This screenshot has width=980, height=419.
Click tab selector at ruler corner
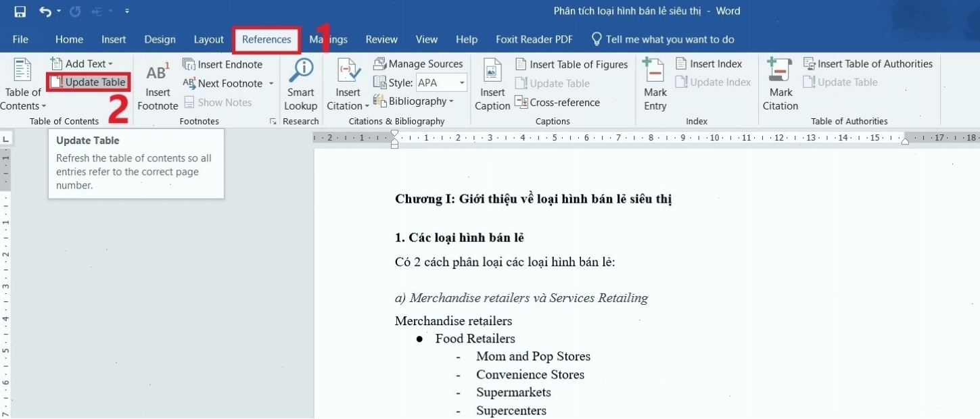click(6, 139)
